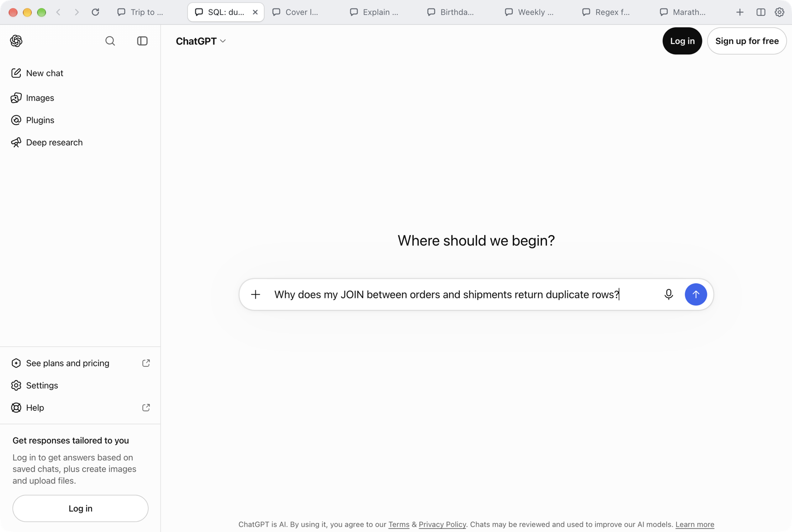
Task: Reload the page with refresh icon
Action: pyautogui.click(x=96, y=12)
